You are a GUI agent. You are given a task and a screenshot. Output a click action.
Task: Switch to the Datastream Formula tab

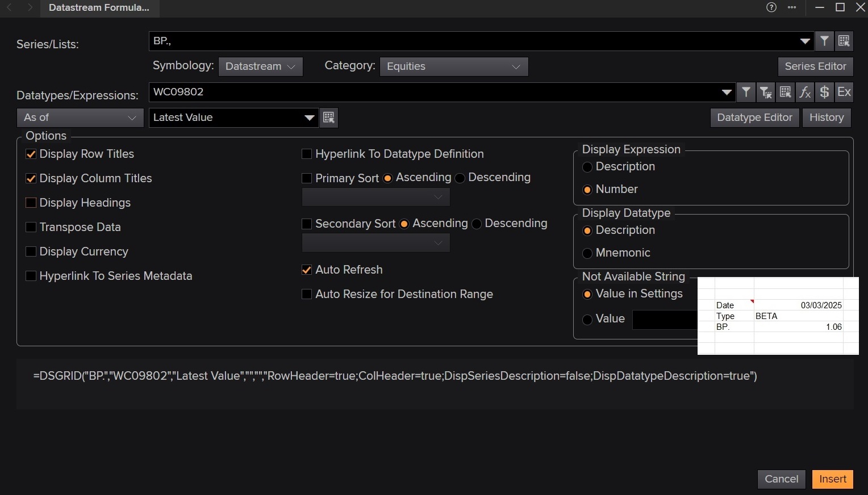click(99, 8)
